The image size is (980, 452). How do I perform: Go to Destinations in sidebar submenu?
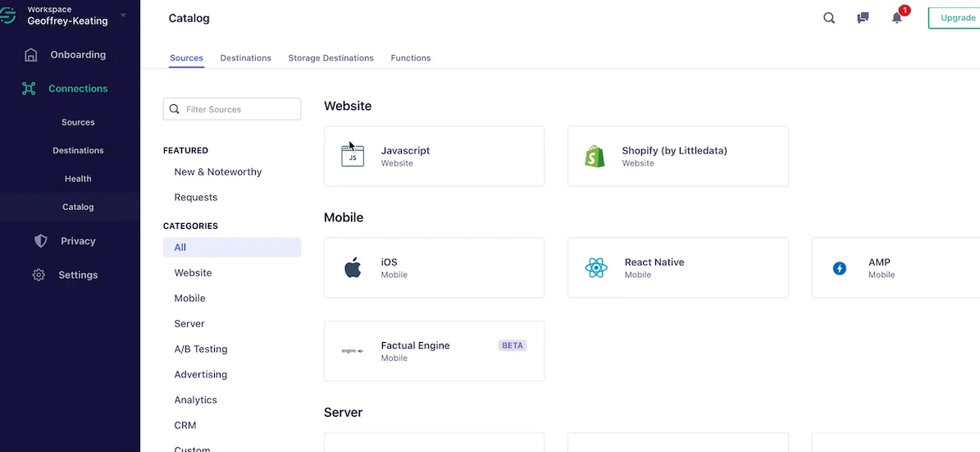click(x=78, y=151)
